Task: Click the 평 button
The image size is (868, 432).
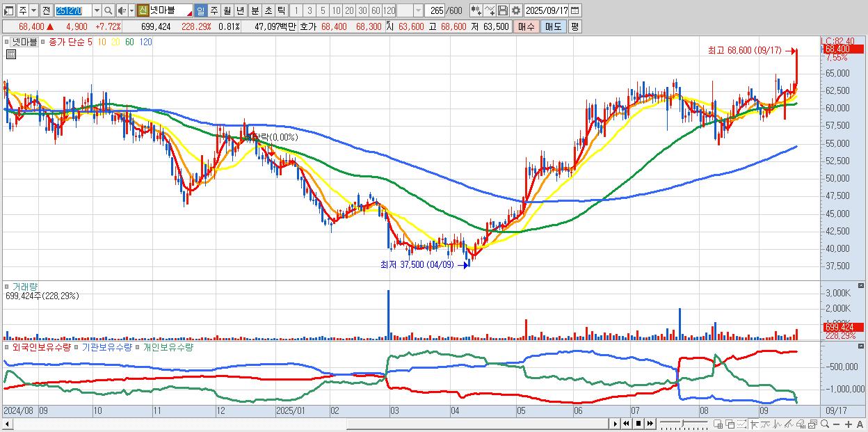Action: (x=574, y=26)
